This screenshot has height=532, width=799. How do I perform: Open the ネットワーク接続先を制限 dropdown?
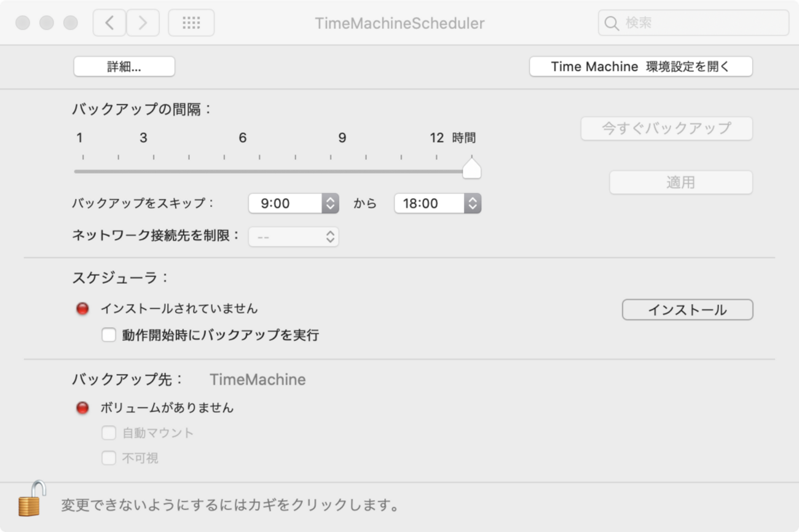[294, 237]
